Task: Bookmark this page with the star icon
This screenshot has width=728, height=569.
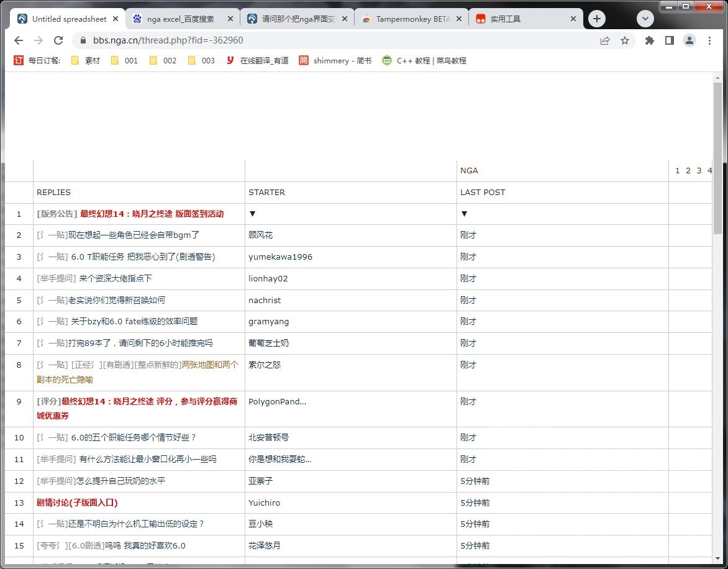Action: pyautogui.click(x=626, y=39)
